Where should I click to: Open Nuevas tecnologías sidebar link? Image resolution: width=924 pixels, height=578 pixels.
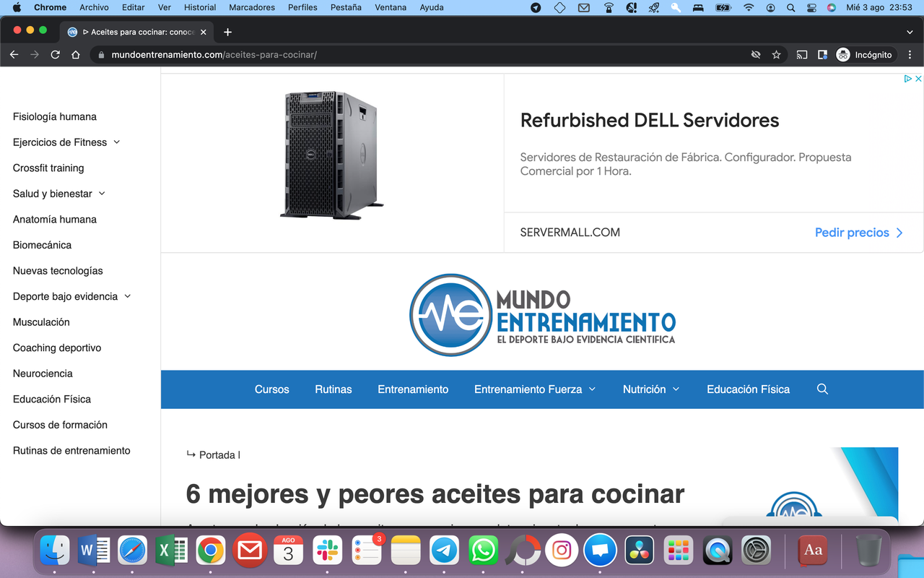pyautogui.click(x=58, y=271)
